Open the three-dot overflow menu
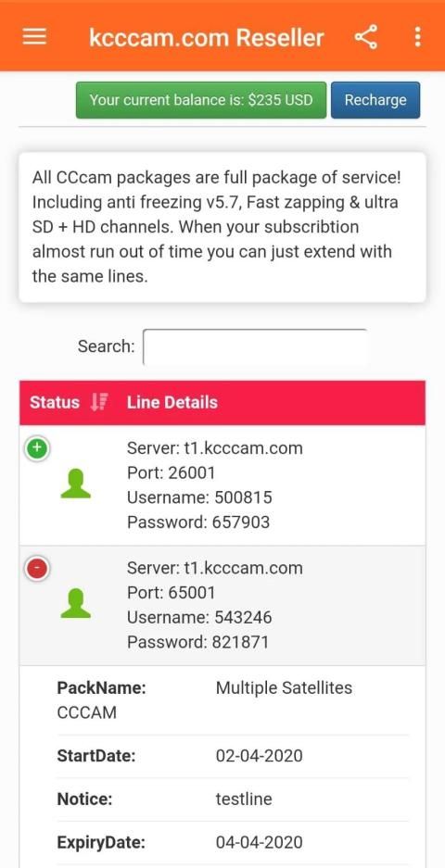This screenshot has height=868, width=445. click(417, 37)
